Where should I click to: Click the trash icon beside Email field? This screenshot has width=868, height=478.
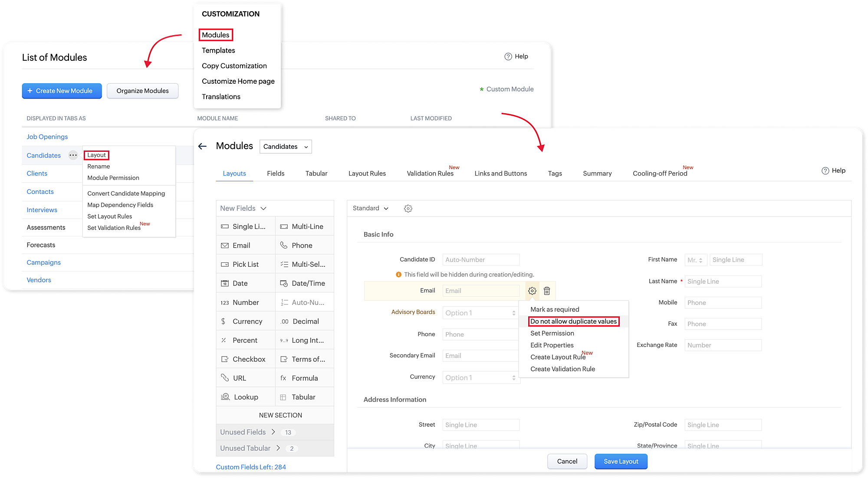coord(547,291)
